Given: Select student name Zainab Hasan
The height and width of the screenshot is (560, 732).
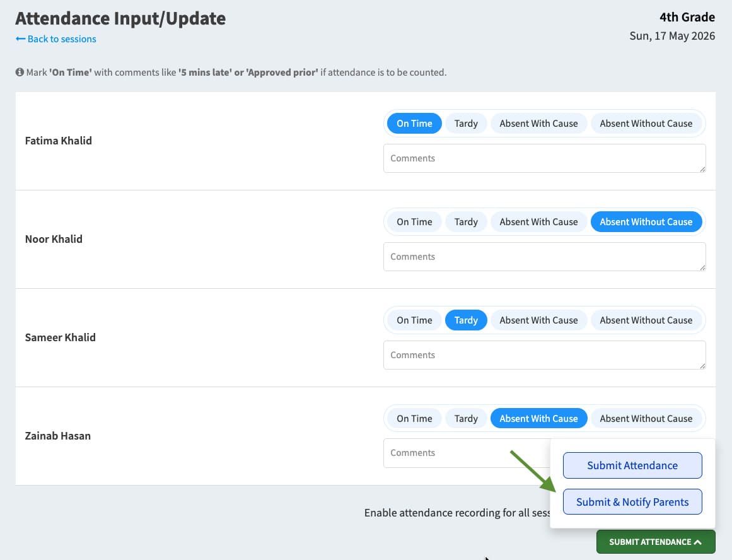Looking at the screenshot, I should coord(58,436).
